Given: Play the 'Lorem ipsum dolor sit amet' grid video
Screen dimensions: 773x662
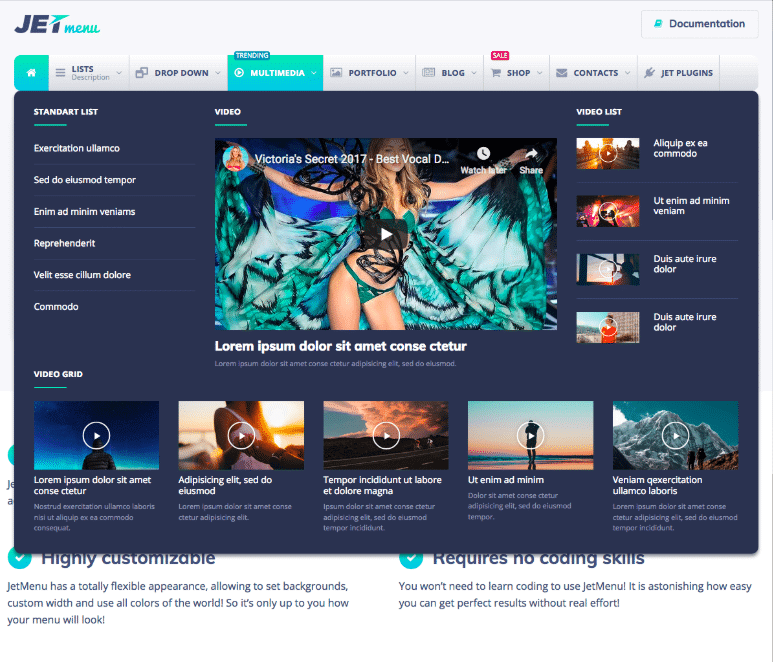Looking at the screenshot, I should click(x=96, y=436).
